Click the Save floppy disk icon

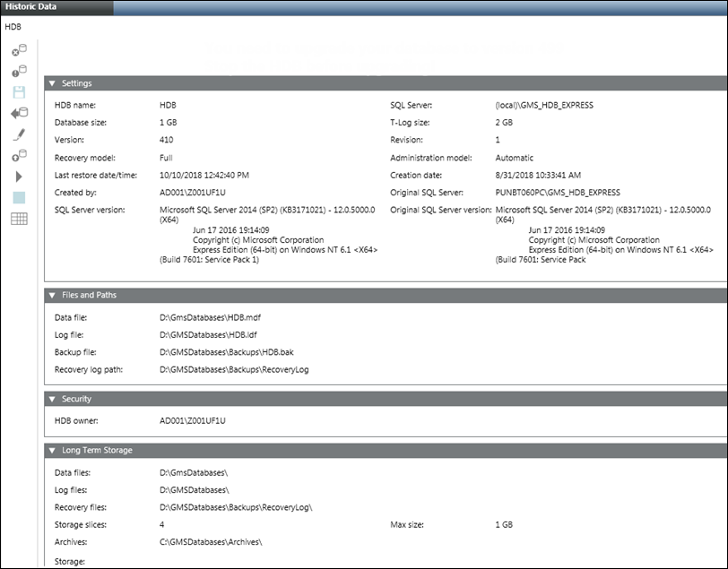(19, 92)
